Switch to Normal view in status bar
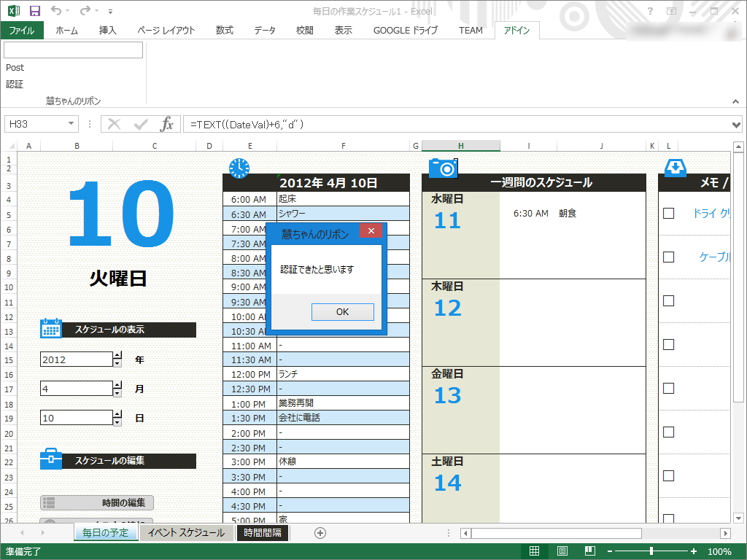 534,551
